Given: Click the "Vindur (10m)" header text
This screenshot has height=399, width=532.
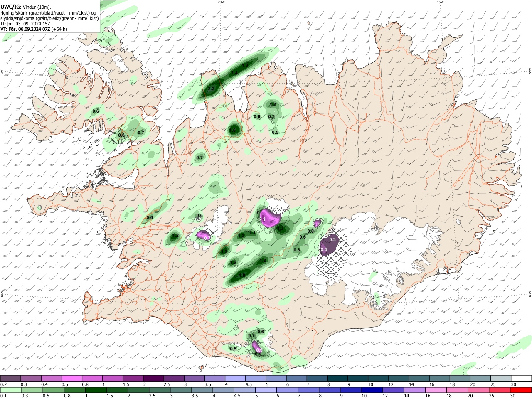Looking at the screenshot, I should [x=37, y=7].
